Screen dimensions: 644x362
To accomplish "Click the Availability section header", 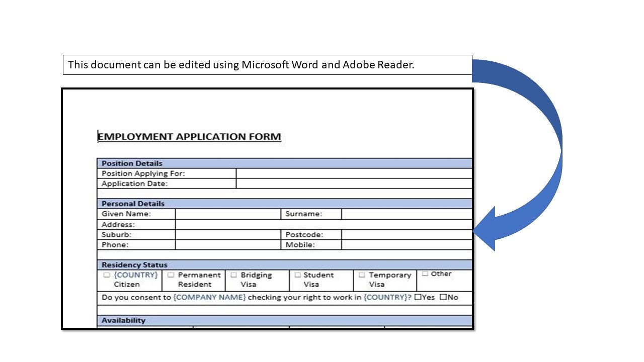I will (x=123, y=320).
